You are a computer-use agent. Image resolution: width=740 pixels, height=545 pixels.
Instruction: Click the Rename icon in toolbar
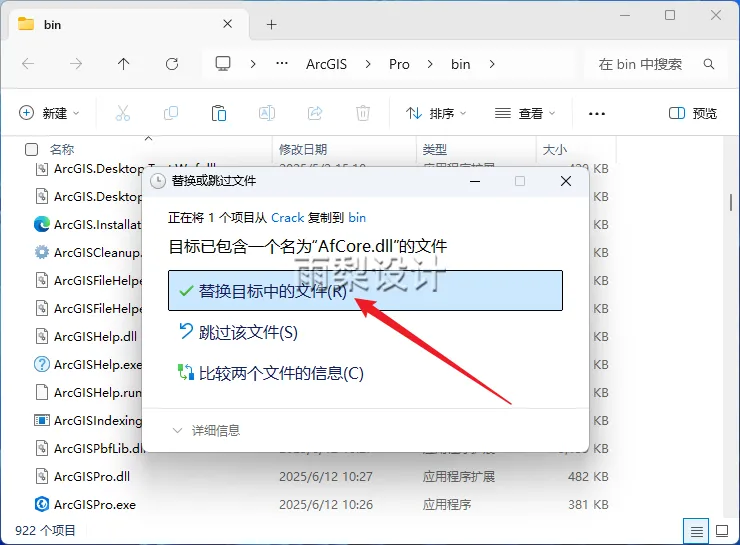(267, 113)
